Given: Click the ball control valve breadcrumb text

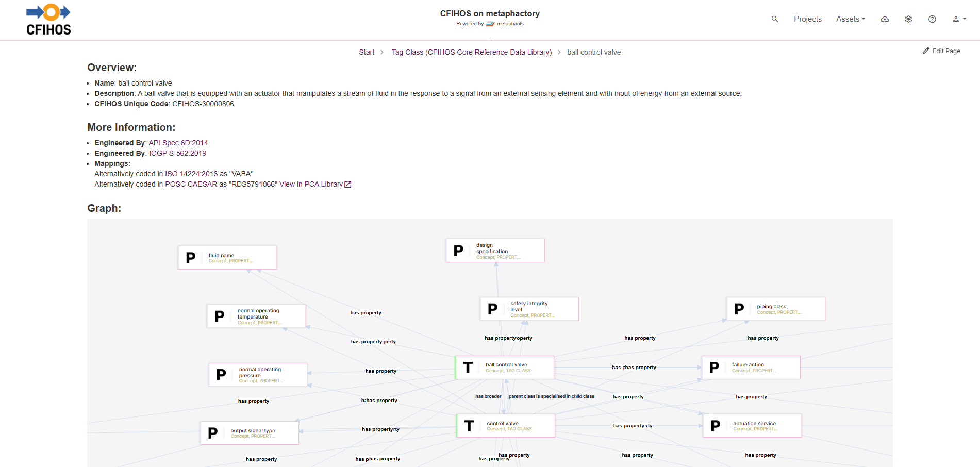Looking at the screenshot, I should [594, 52].
